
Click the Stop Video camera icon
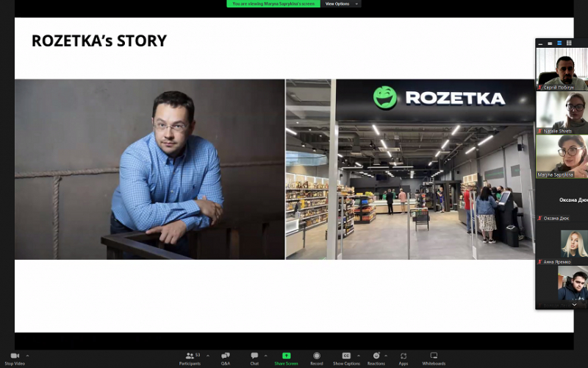click(x=15, y=355)
